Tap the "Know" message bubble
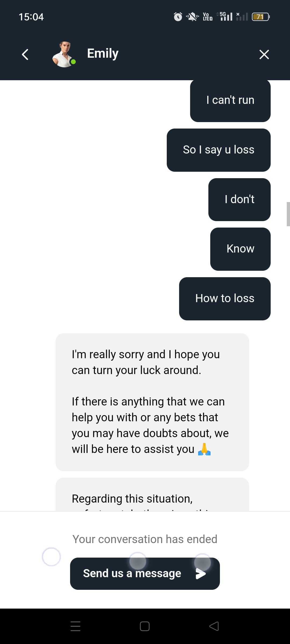 click(x=240, y=249)
